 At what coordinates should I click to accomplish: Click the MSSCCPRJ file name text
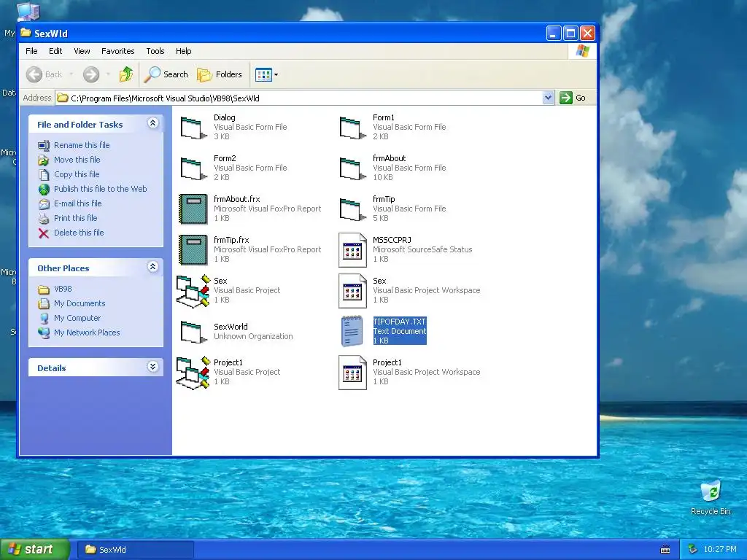[x=392, y=240]
